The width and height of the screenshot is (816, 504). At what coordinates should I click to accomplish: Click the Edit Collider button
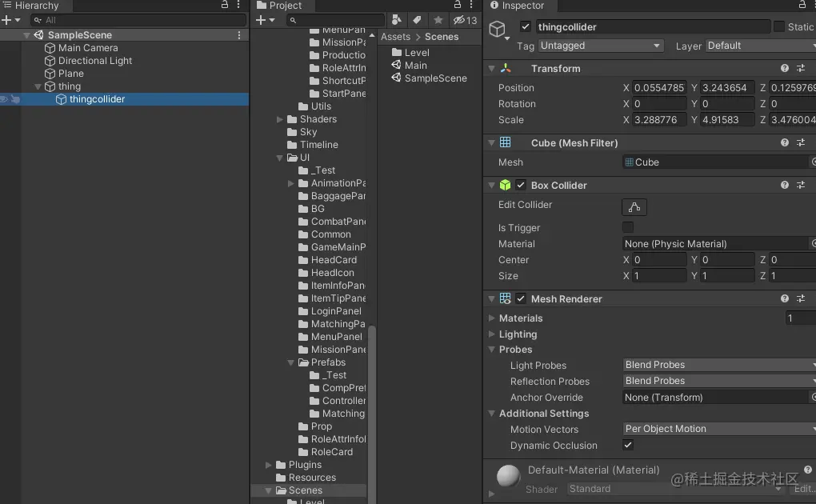pos(634,207)
